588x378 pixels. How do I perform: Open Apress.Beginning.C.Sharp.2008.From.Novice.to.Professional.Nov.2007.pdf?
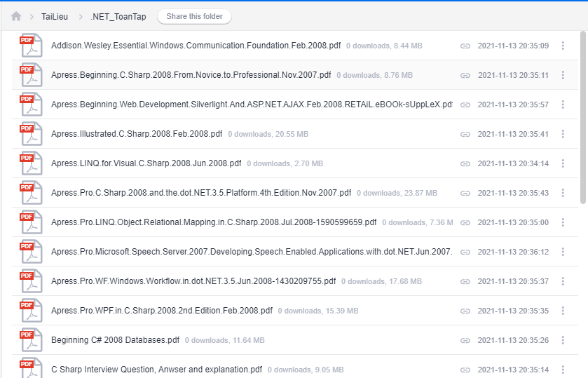[x=191, y=75]
